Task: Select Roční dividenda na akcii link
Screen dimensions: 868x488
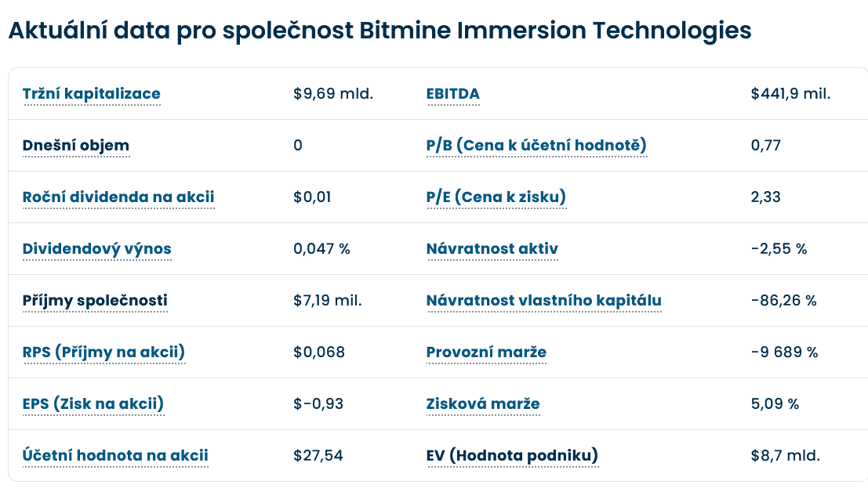Action: click(x=118, y=197)
